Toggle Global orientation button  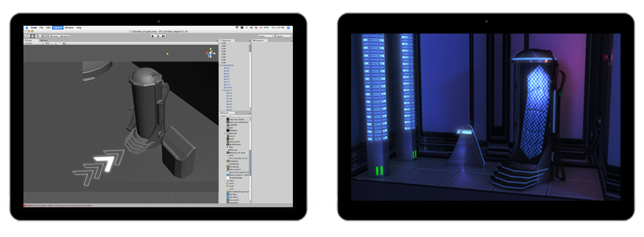[65, 36]
